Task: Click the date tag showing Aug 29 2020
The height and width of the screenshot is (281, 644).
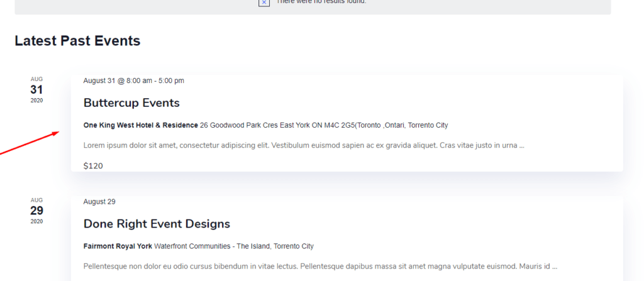Action: click(x=36, y=211)
